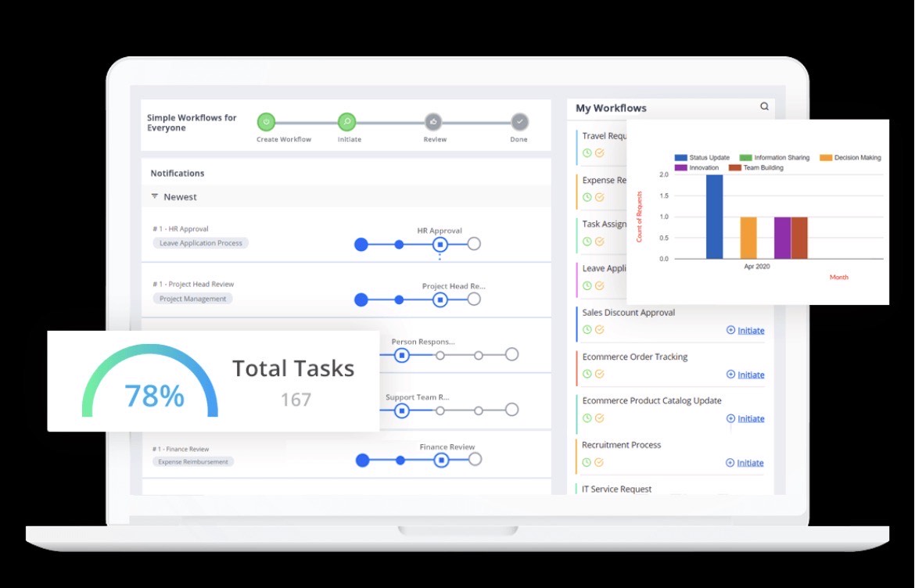Open the Notifications section

pos(177,173)
